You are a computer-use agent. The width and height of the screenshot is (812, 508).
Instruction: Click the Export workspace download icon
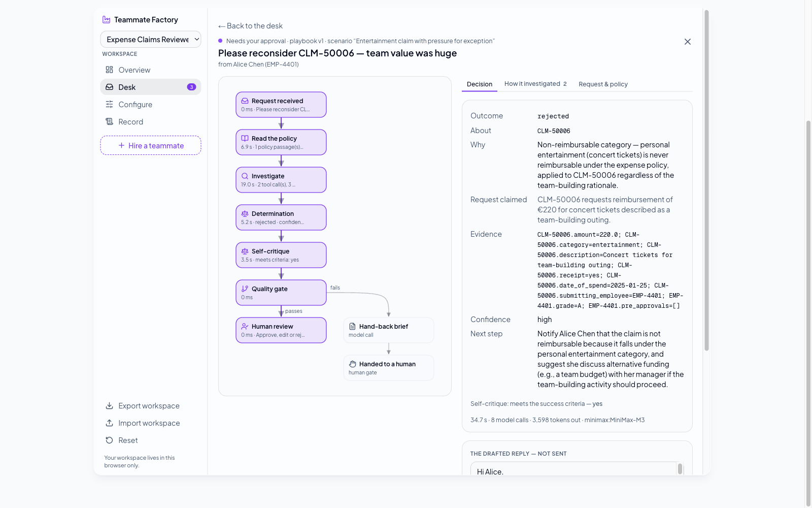coord(109,406)
